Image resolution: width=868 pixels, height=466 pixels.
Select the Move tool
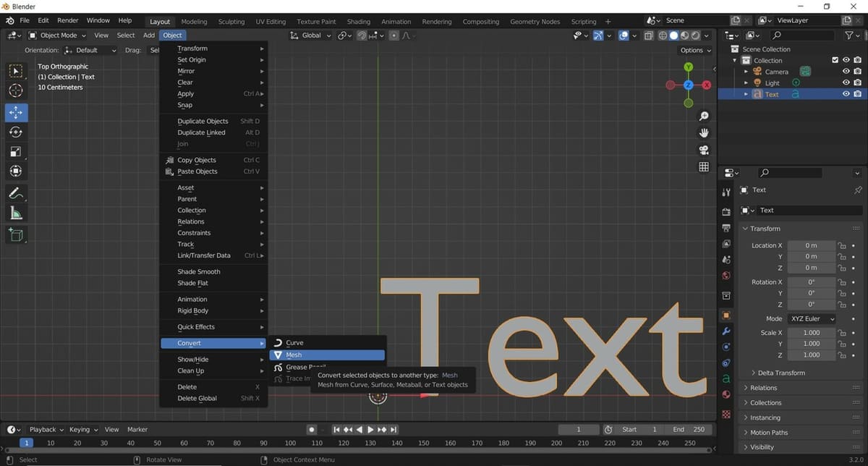(x=16, y=113)
